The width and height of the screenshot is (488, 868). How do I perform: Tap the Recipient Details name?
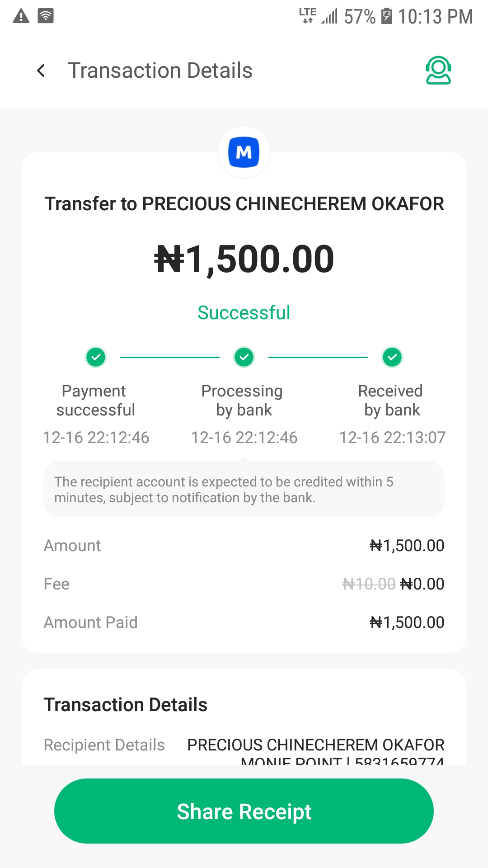pyautogui.click(x=316, y=745)
